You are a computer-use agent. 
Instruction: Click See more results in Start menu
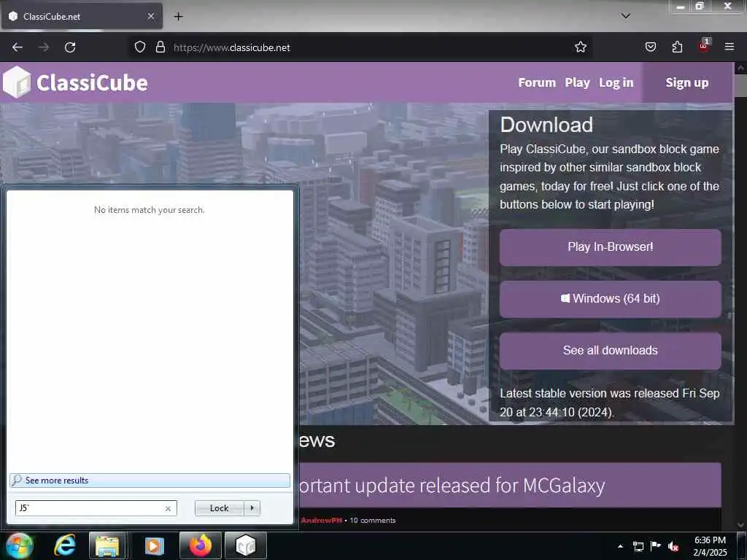(x=150, y=481)
